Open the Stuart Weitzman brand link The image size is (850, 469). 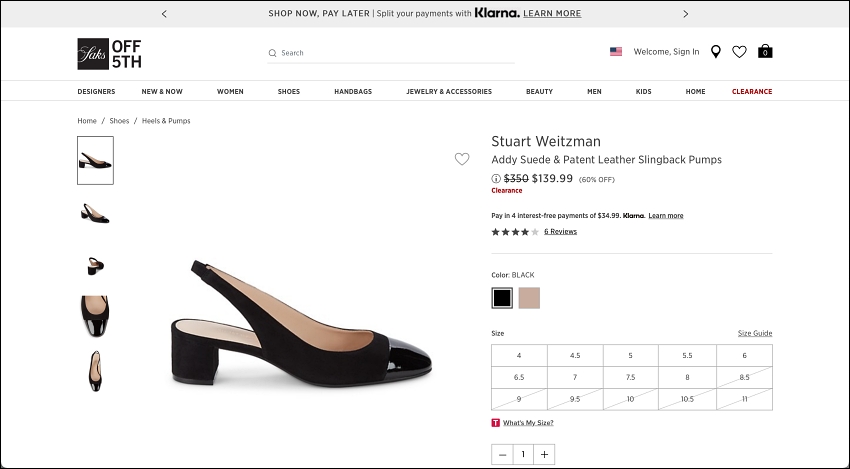[x=546, y=142]
